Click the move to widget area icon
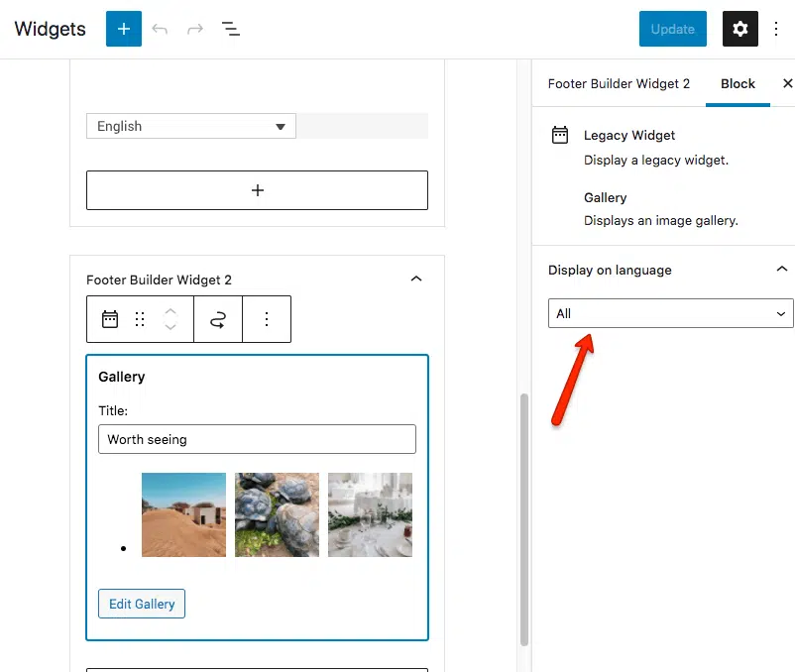This screenshot has width=795, height=672. tap(218, 319)
